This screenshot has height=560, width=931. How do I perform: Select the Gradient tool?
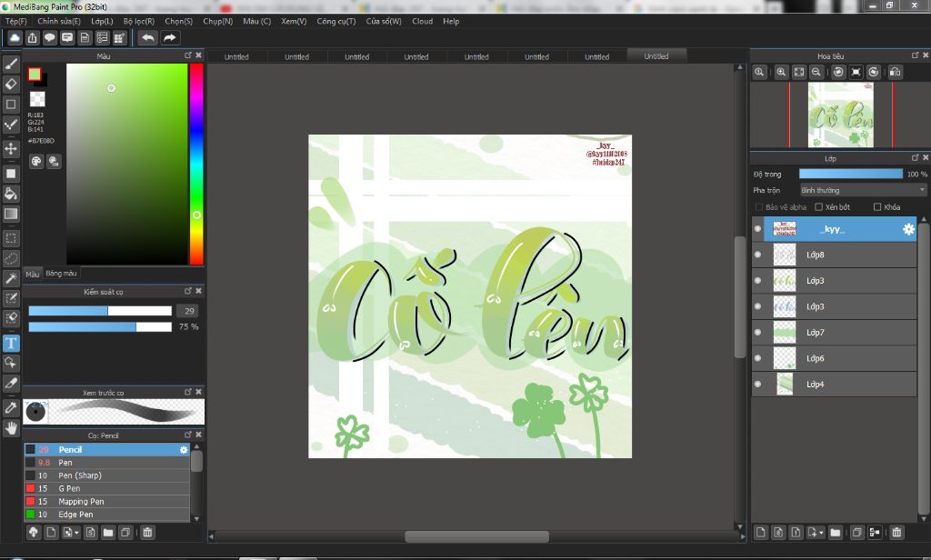(x=11, y=214)
